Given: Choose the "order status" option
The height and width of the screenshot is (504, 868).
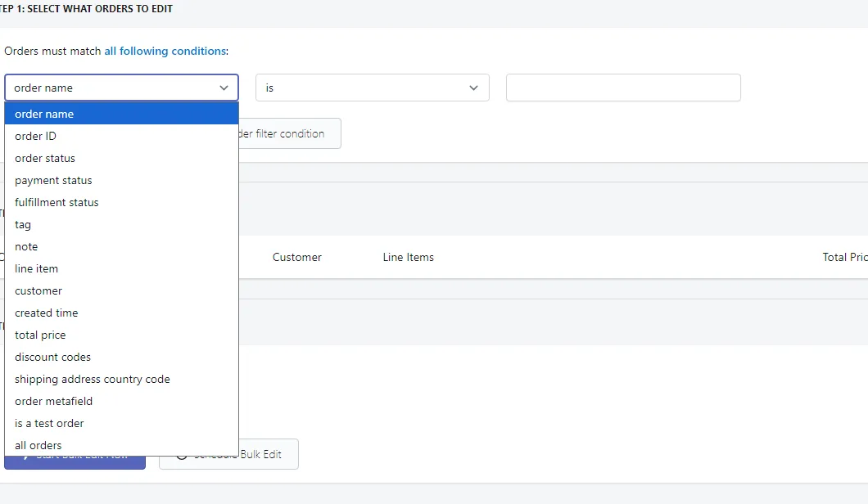Looking at the screenshot, I should (x=121, y=158).
